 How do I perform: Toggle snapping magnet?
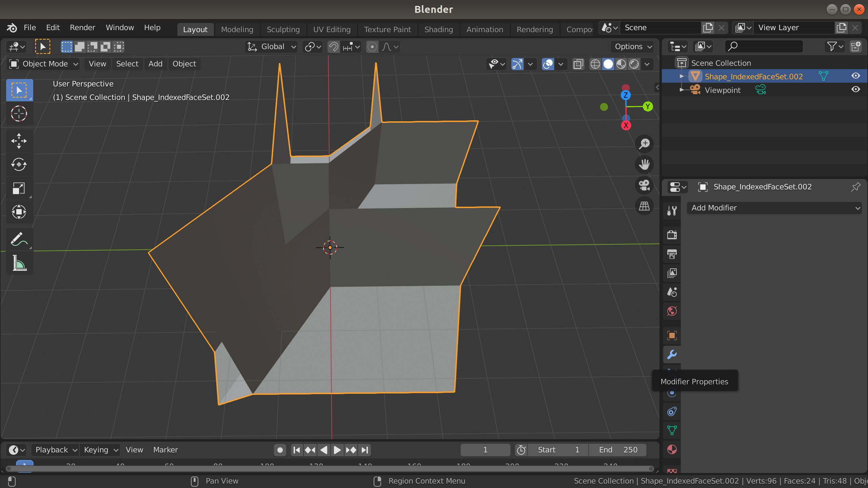tap(334, 47)
